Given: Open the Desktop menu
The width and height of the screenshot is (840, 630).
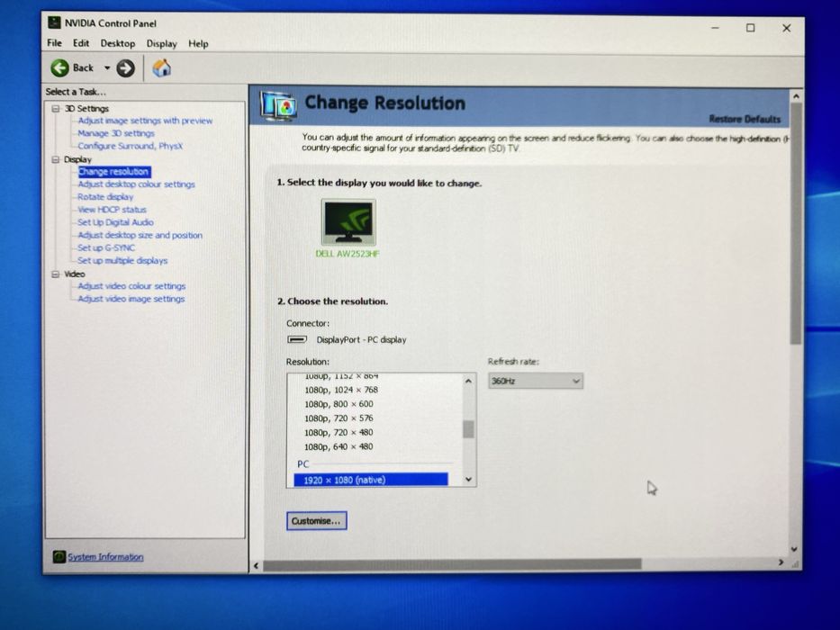Looking at the screenshot, I should (117, 43).
